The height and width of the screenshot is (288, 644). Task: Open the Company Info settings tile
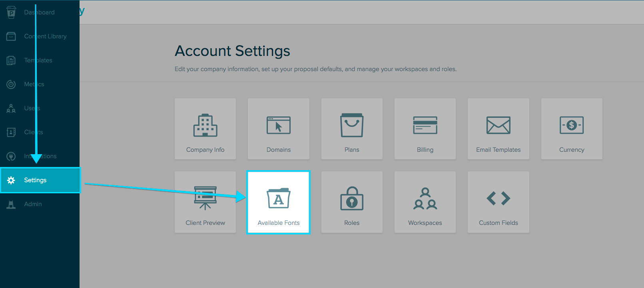tap(205, 129)
